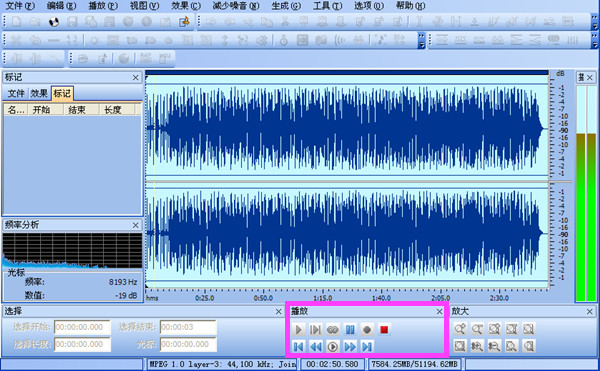This screenshot has width=600, height=371.
Task: Click the -19 dB value
Action: point(126,295)
